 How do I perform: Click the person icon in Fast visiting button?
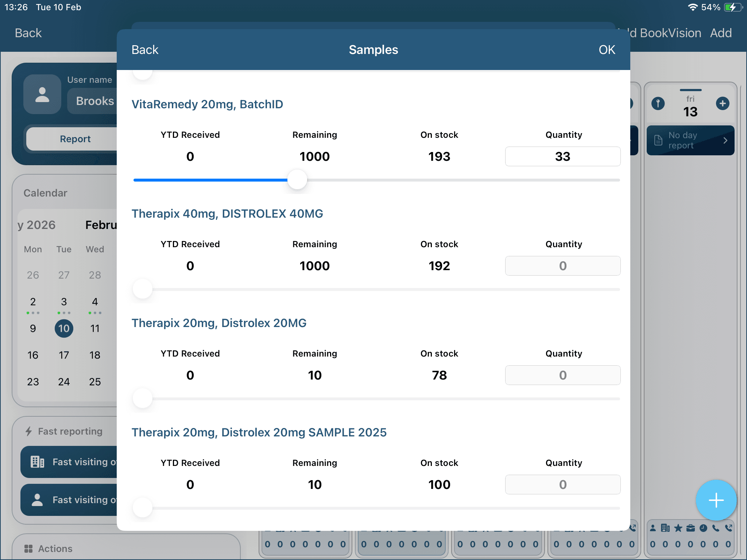point(37,499)
